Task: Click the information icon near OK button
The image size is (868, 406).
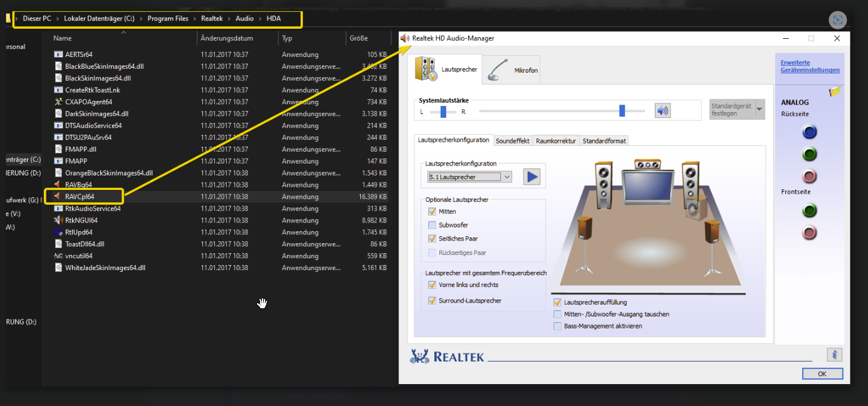Action: tap(834, 355)
